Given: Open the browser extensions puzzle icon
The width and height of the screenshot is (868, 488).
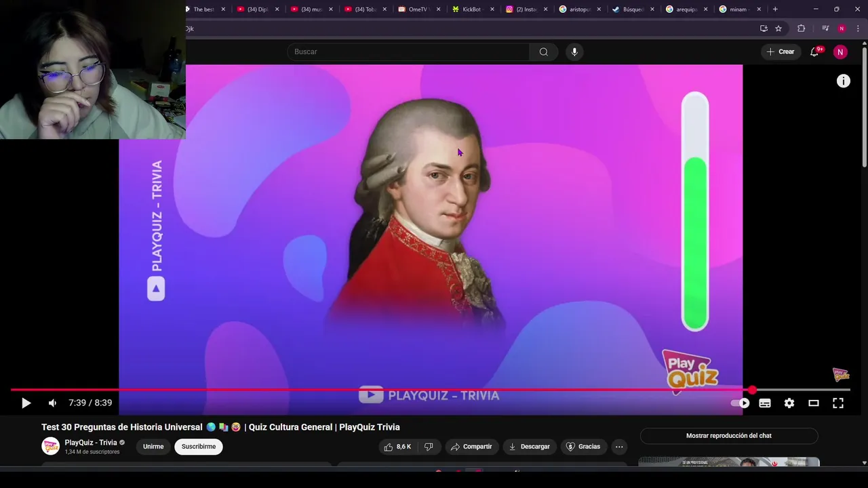Looking at the screenshot, I should [x=802, y=28].
